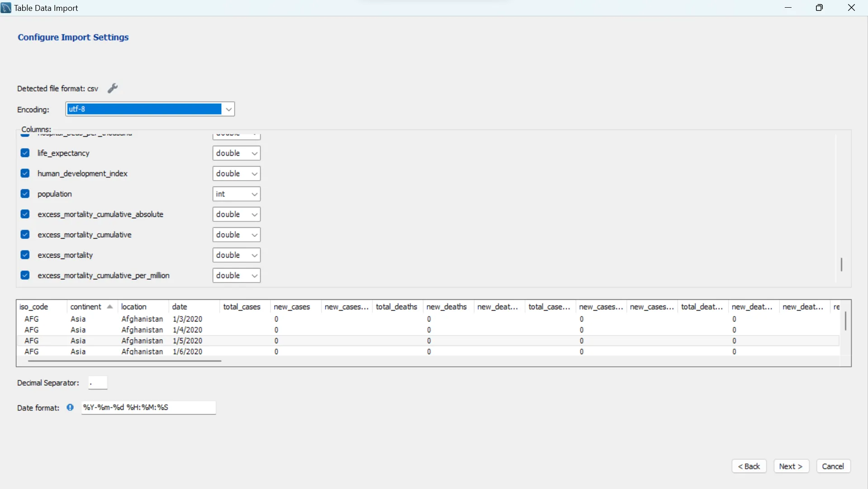Disable excess_mortality_cumulative_absolute column import
This screenshot has height=489, width=868.
(x=25, y=214)
